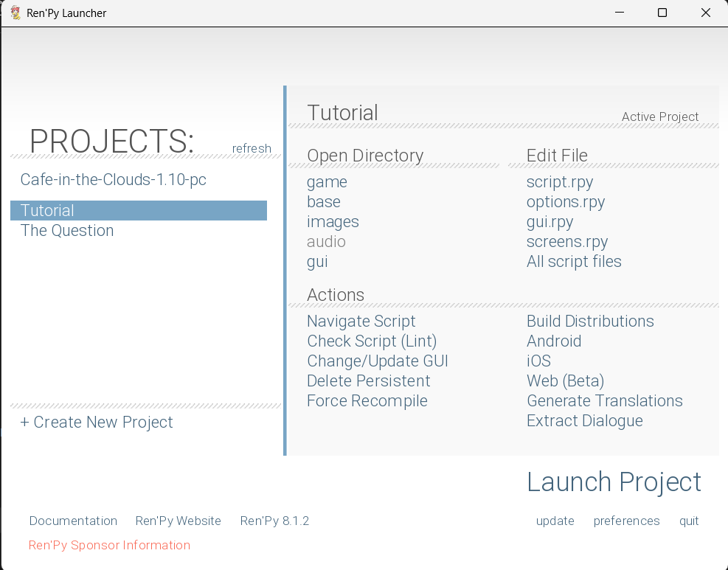Open Build Distributions
728x570 pixels.
(590, 322)
